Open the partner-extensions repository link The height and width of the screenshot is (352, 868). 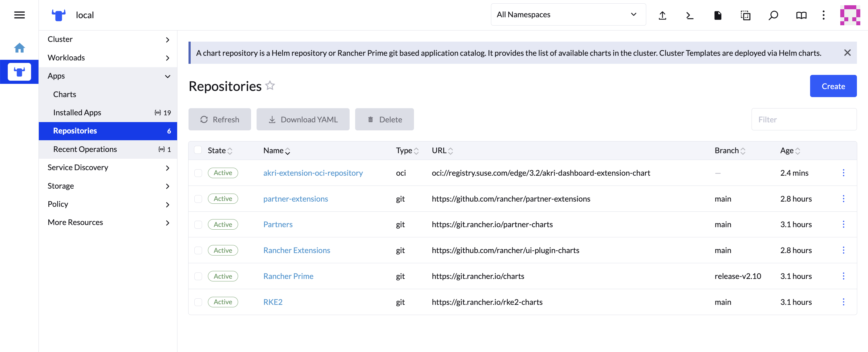(x=295, y=199)
